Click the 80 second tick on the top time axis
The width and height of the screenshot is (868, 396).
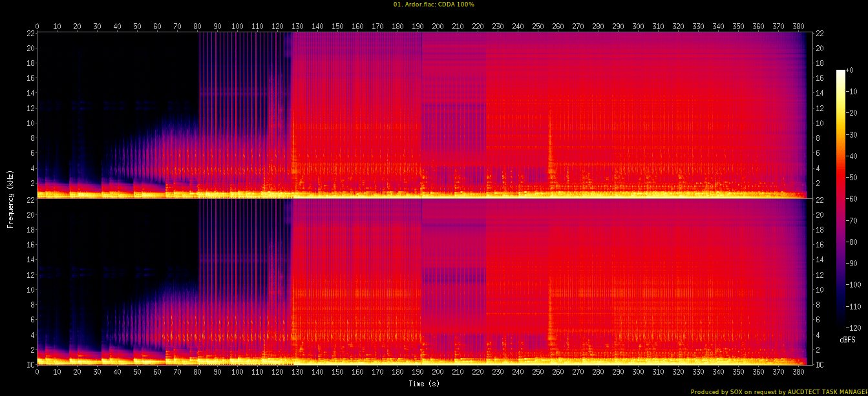pyautogui.click(x=198, y=26)
